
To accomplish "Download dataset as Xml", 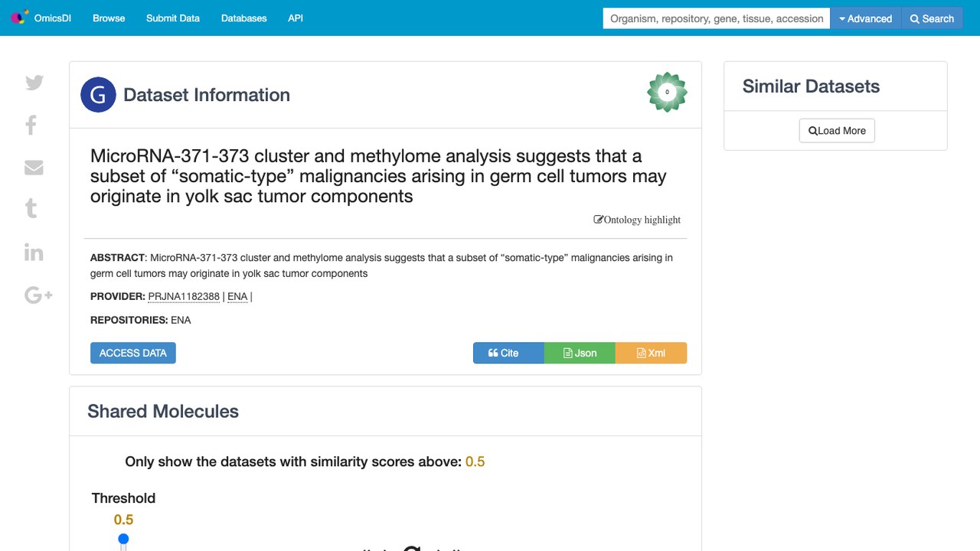I will click(x=651, y=353).
